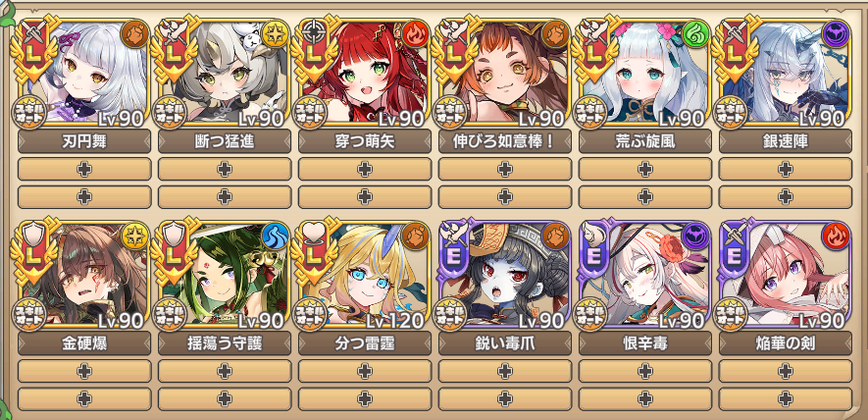
Task: Click the light element icon on 断つ猛進 card
Action: (274, 33)
